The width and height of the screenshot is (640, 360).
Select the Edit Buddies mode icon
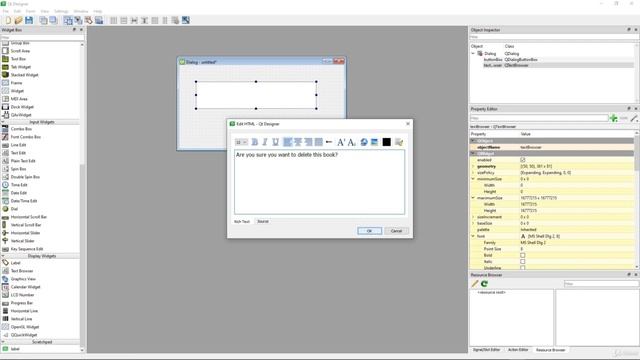click(x=88, y=20)
